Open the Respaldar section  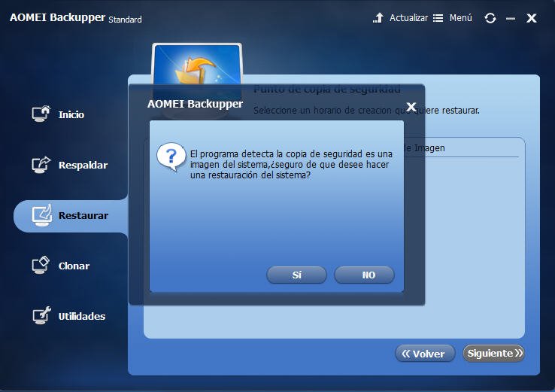(69, 165)
